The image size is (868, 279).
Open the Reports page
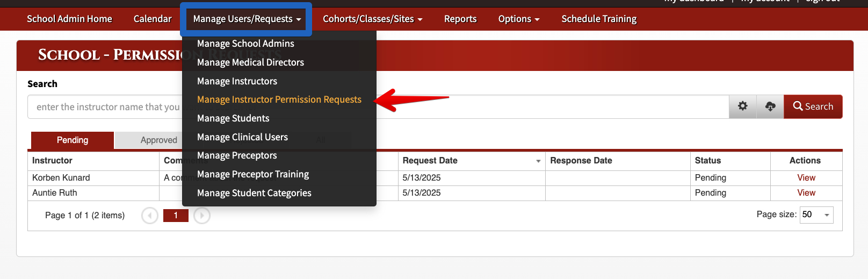pyautogui.click(x=460, y=19)
